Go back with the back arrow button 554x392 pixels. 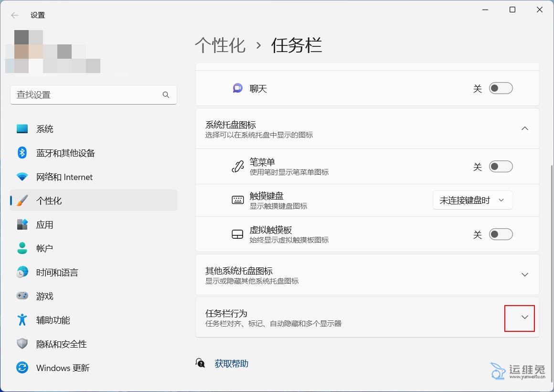point(15,15)
